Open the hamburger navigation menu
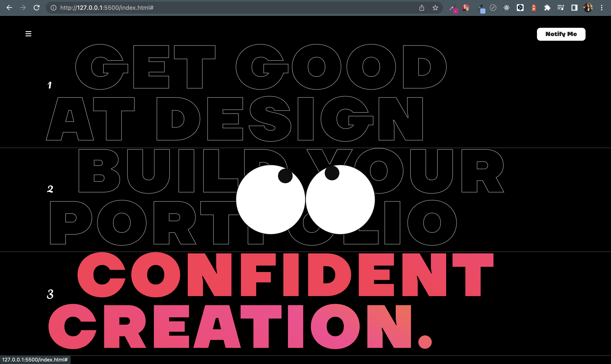611x364 pixels. tap(28, 34)
